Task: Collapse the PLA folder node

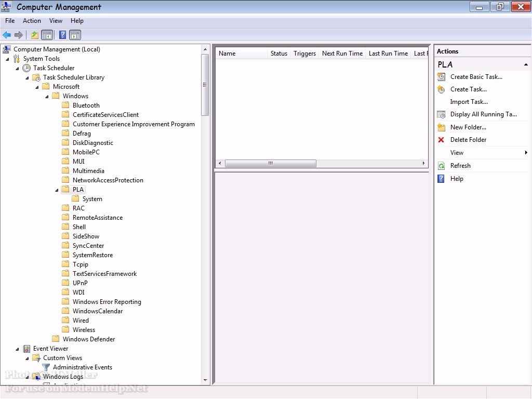Action: (x=57, y=190)
